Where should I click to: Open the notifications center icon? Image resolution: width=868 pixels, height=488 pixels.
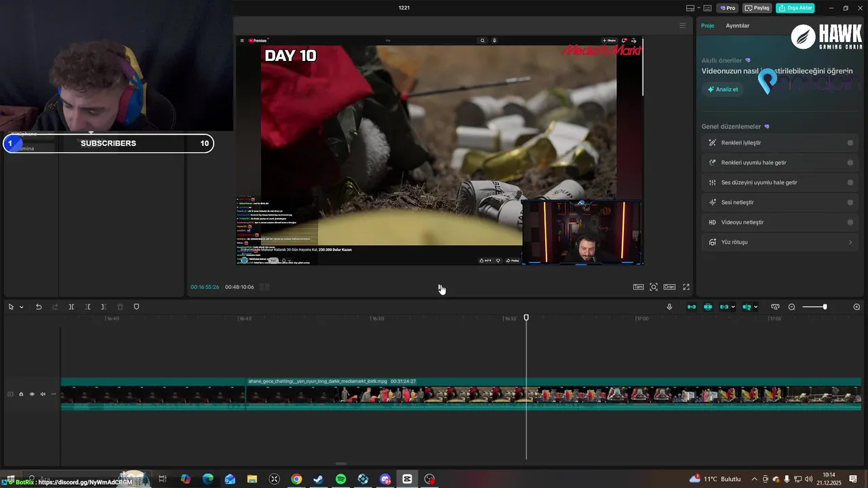tap(853, 479)
